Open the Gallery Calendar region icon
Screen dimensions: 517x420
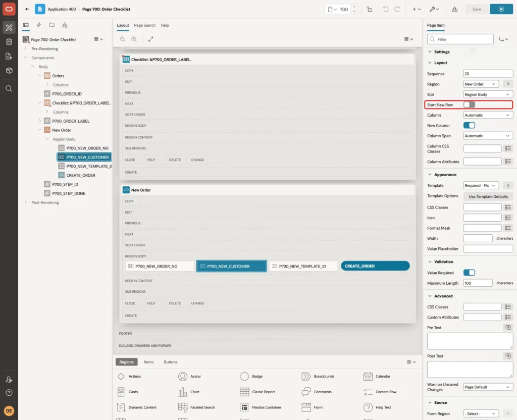tap(368, 377)
